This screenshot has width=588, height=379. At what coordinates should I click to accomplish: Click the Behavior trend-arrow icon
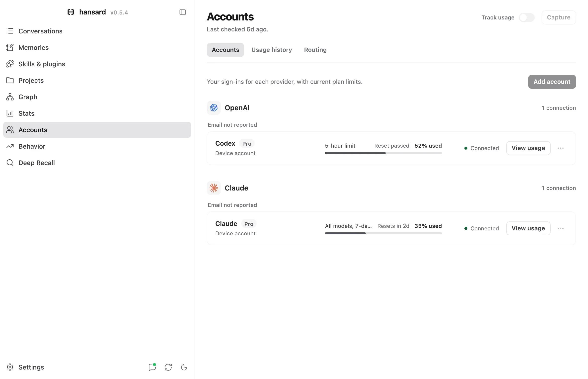(10, 146)
